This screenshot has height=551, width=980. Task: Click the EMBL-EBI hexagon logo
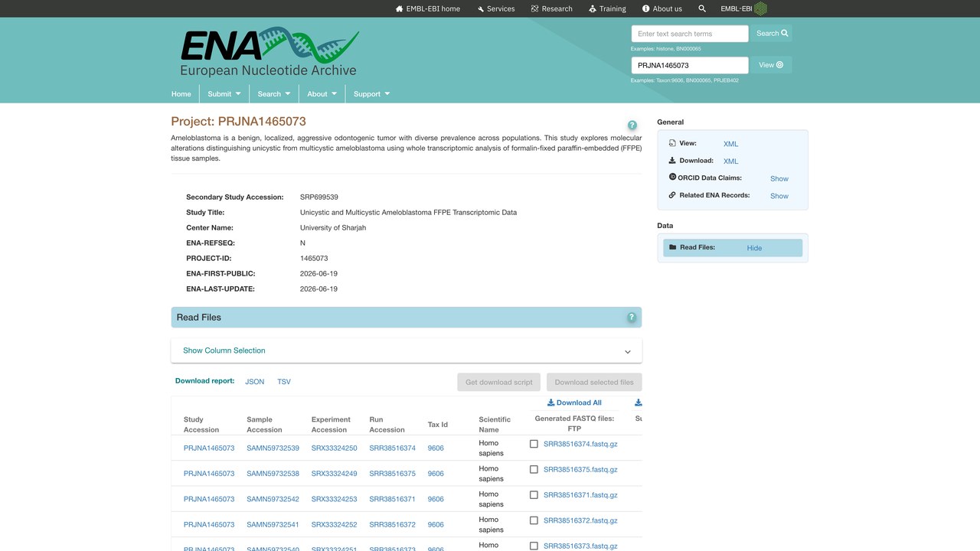[760, 9]
